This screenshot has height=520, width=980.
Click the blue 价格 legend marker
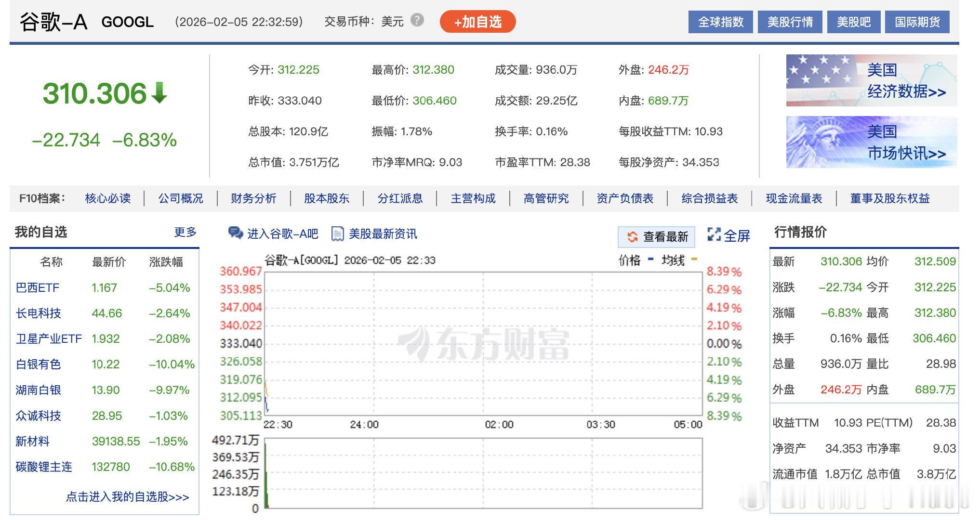click(650, 260)
